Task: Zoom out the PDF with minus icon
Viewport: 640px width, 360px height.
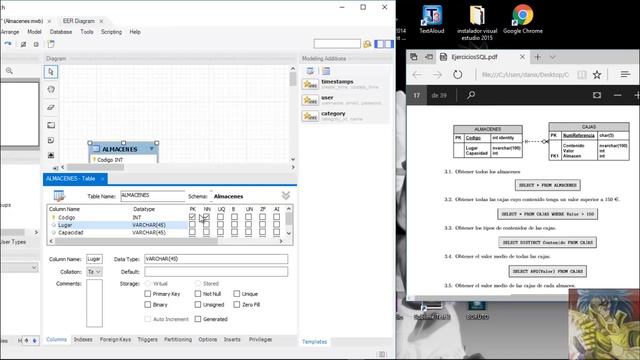Action: [617, 95]
